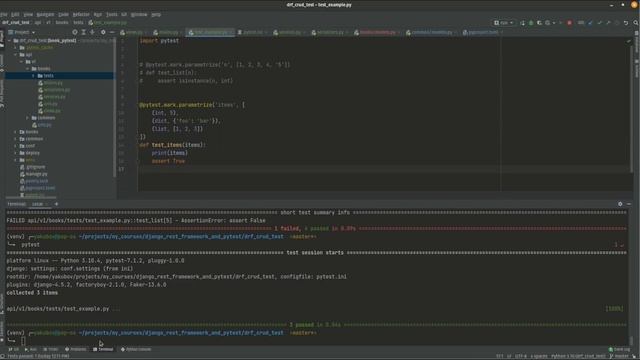Click Expand All icon in Project panel
Viewport: 640px width, 360px height.
click(x=83, y=32)
